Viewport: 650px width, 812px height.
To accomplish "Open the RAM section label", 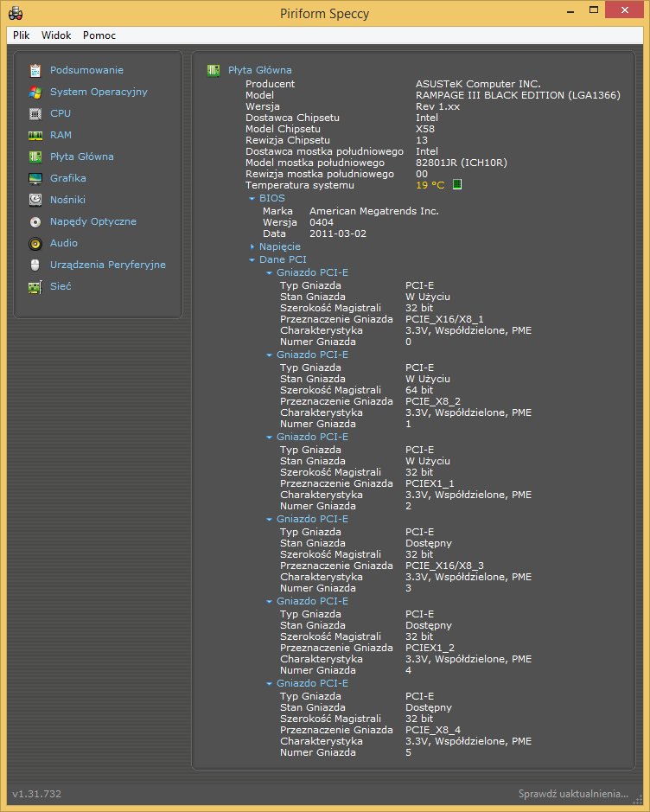I will [x=61, y=135].
